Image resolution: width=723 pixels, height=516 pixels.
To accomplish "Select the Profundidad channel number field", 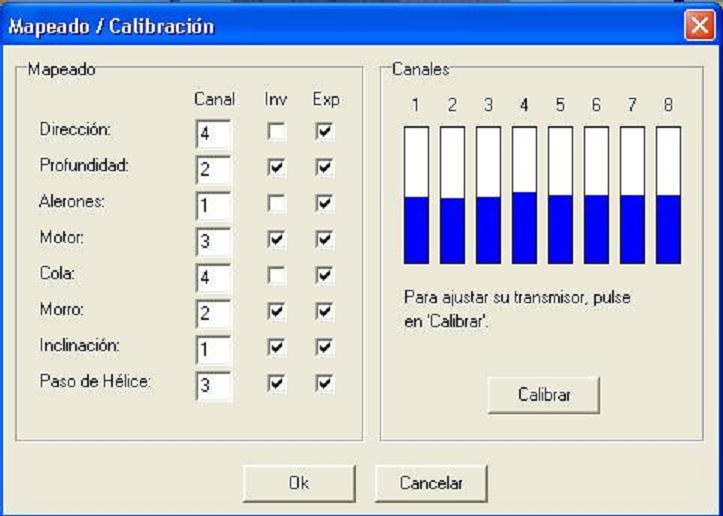I will [213, 169].
